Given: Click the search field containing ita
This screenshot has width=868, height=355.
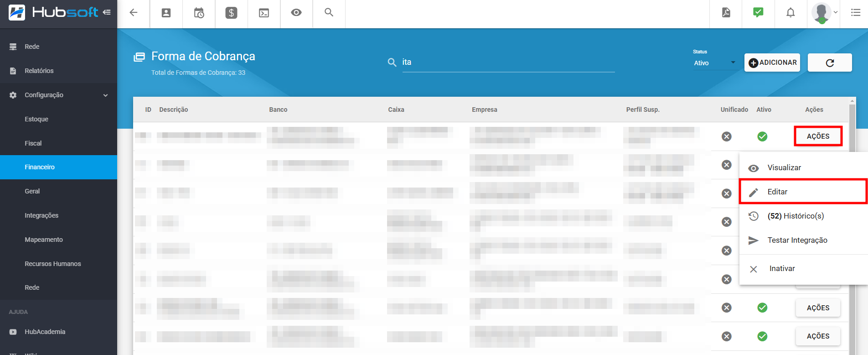Looking at the screenshot, I should pyautogui.click(x=508, y=62).
